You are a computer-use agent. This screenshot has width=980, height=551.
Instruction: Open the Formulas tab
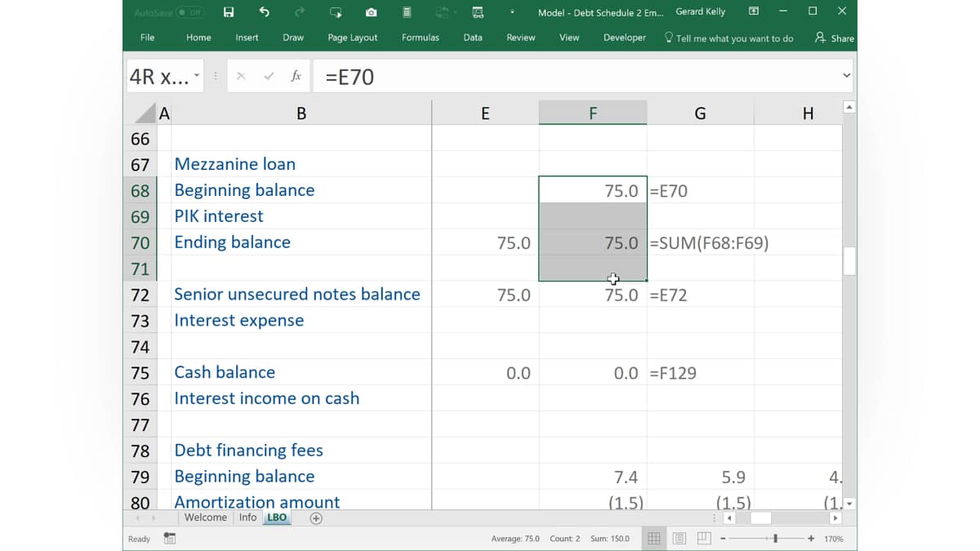421,38
